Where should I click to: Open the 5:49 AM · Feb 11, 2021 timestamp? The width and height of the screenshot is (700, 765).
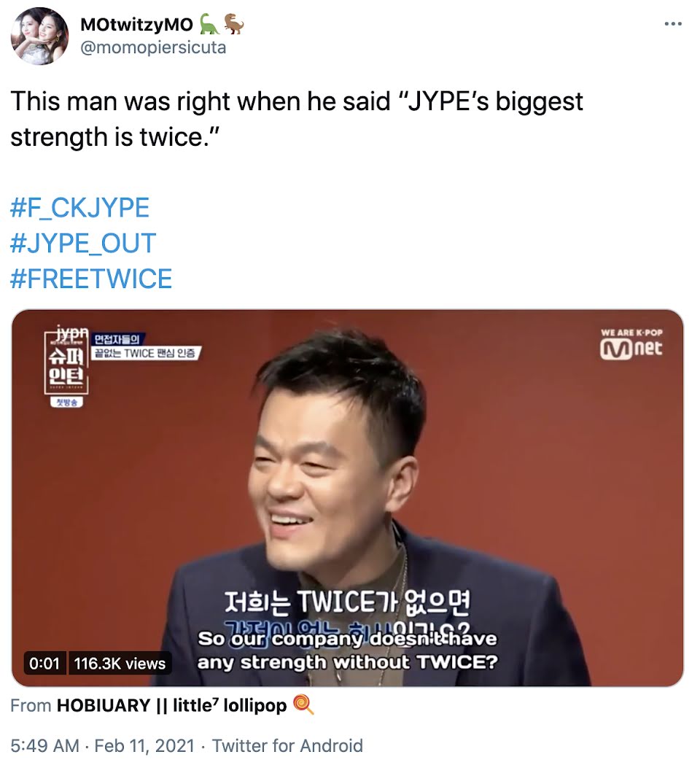point(102,746)
